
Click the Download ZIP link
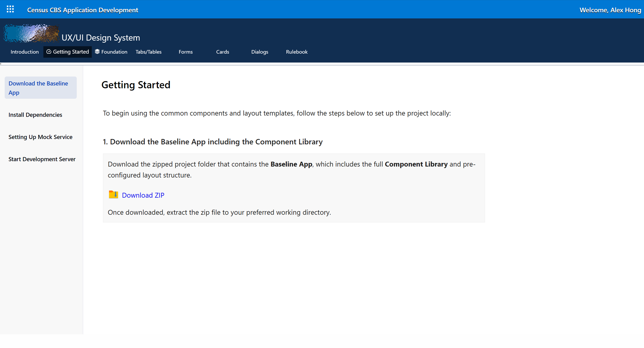pos(143,195)
